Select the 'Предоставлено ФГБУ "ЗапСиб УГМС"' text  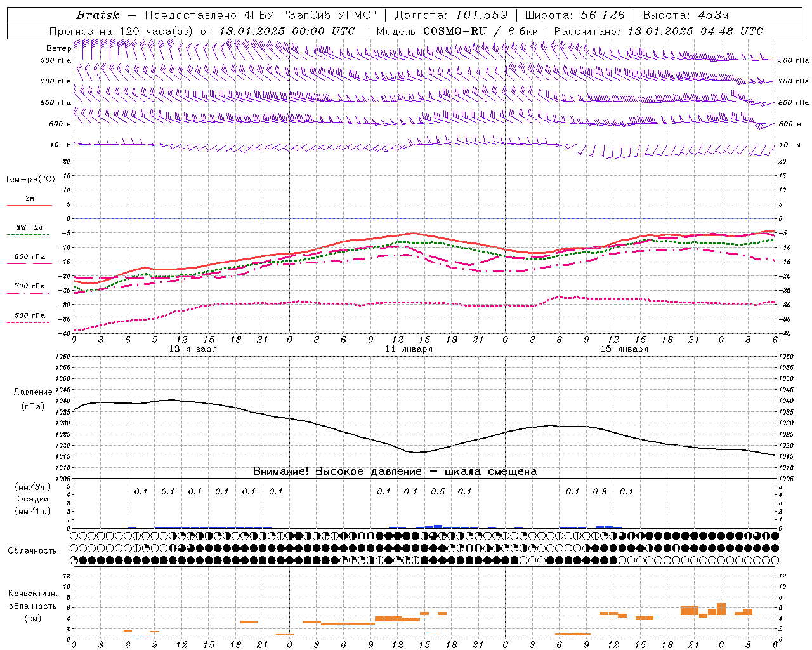coord(261,15)
